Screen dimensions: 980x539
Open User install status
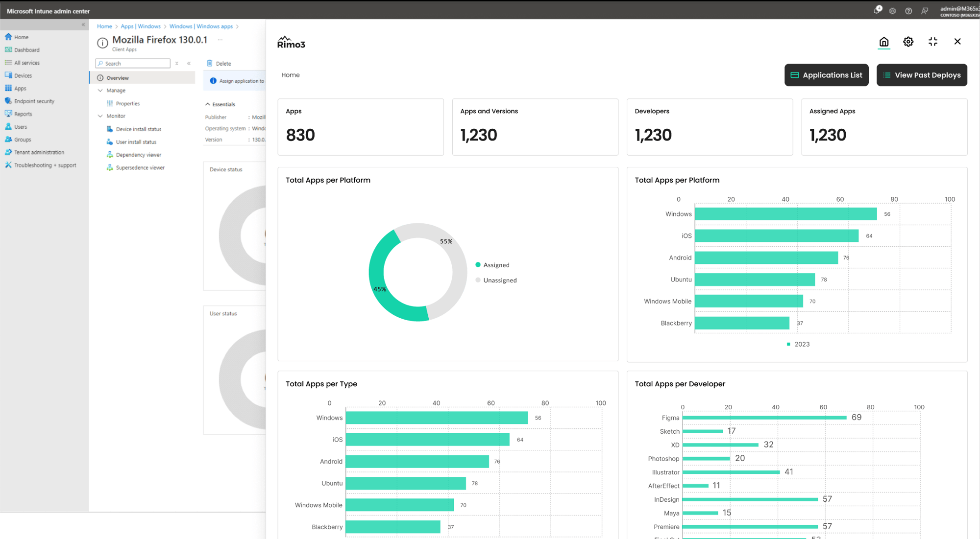[x=136, y=142]
